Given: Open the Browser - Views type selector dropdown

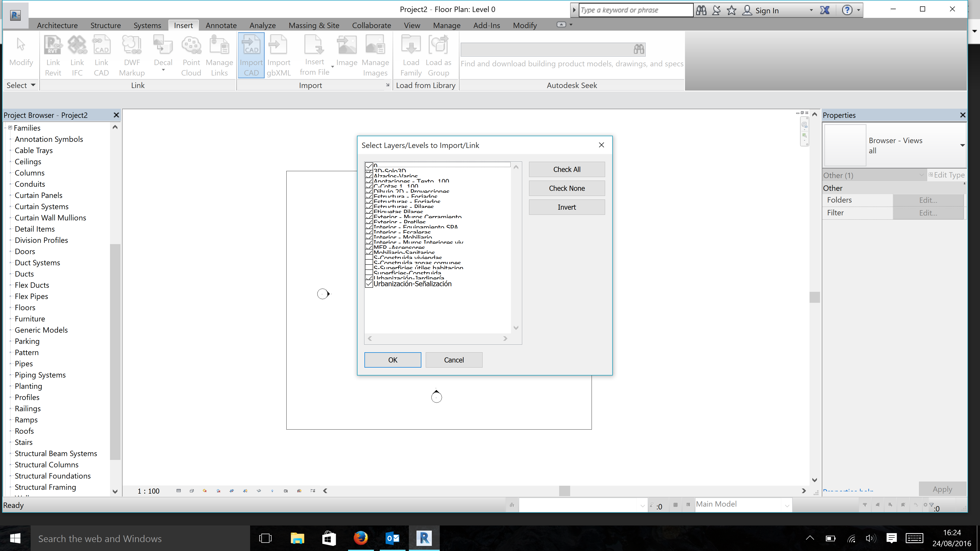Looking at the screenshot, I should [962, 145].
